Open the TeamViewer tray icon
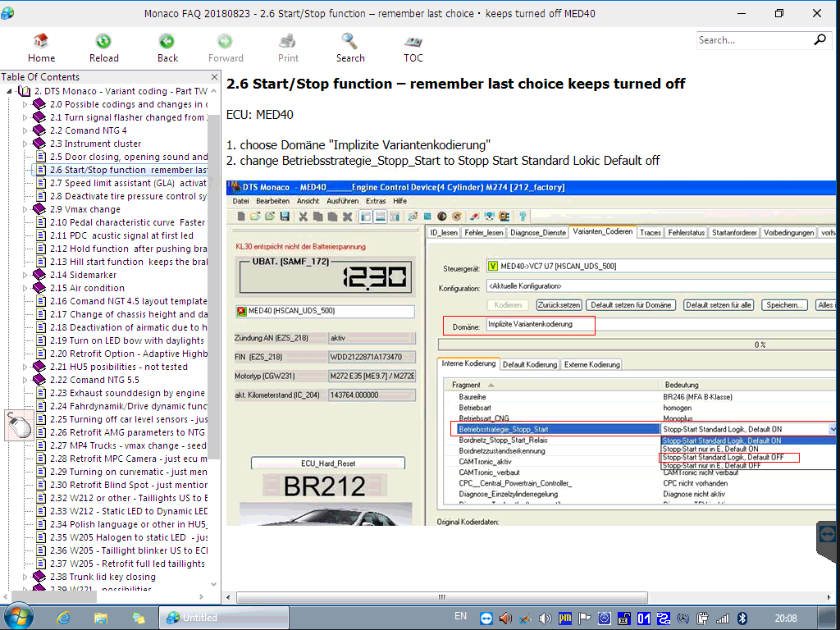This screenshot has width=840, height=630. [x=486, y=619]
